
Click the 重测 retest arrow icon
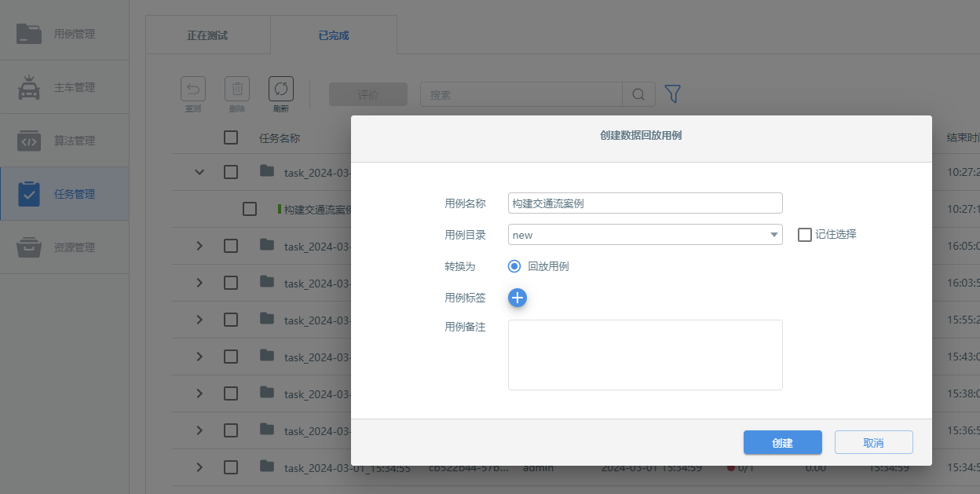click(193, 89)
